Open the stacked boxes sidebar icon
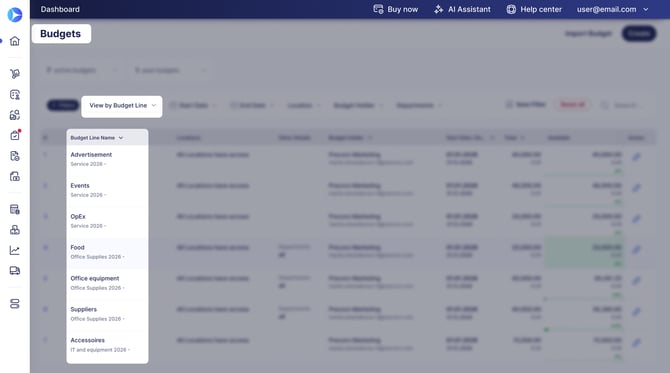This screenshot has height=373, width=670. coord(15,230)
